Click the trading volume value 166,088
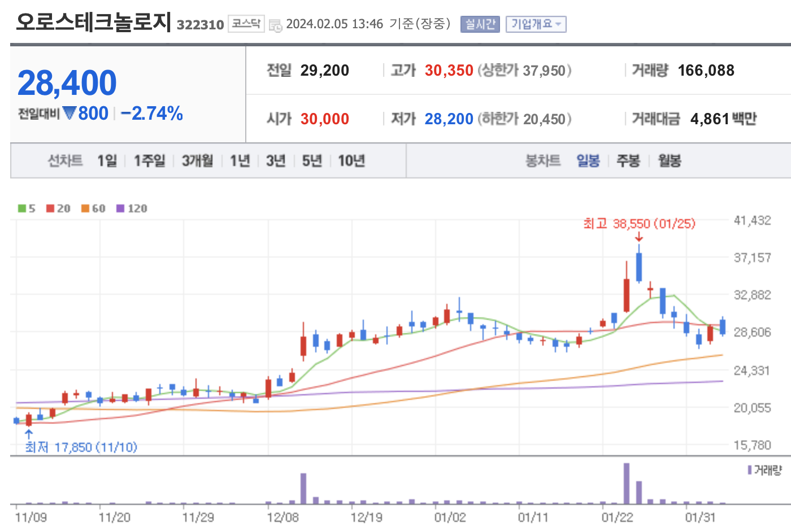This screenshot has width=791, height=532. coord(706,71)
